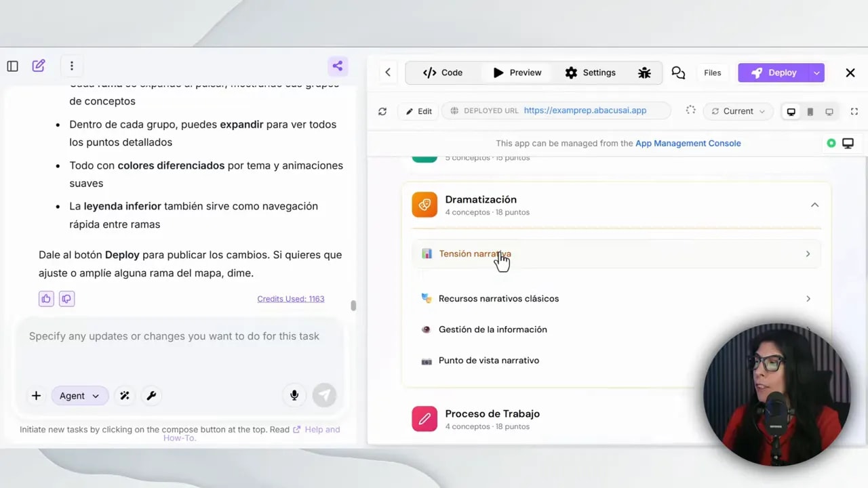Click the orange Dramatización icon
868x488 pixels.
click(425, 205)
